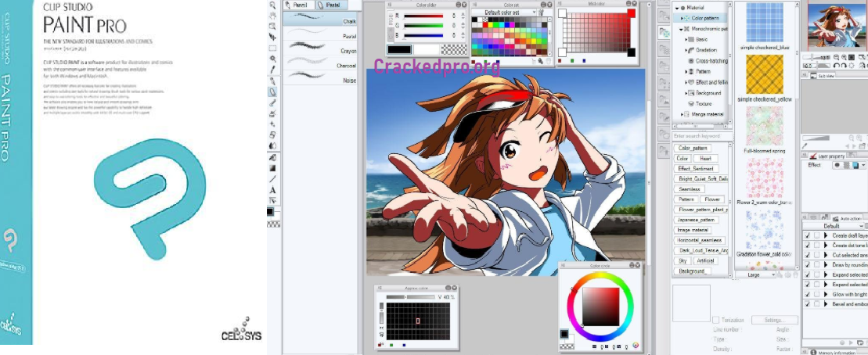868x355 pixels.
Task: Open the color set edit wrench icon
Action: [541, 13]
